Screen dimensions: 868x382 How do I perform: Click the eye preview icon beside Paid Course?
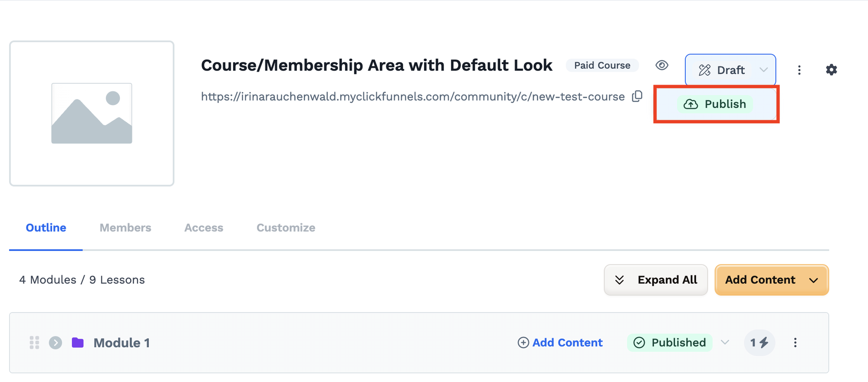[x=662, y=65]
